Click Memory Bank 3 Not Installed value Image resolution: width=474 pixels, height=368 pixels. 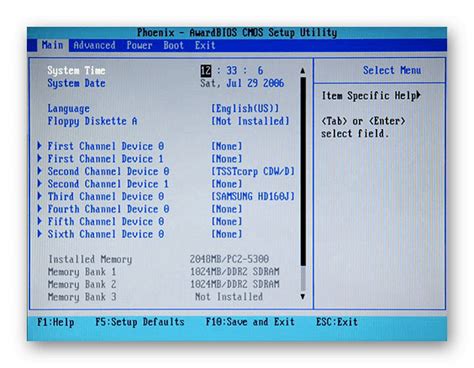point(229,297)
